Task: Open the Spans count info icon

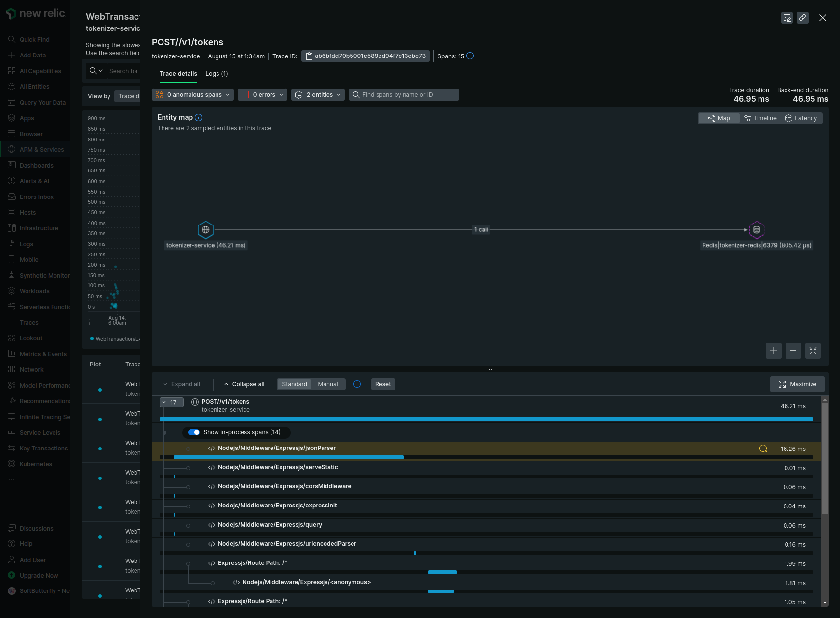Action: (x=470, y=56)
